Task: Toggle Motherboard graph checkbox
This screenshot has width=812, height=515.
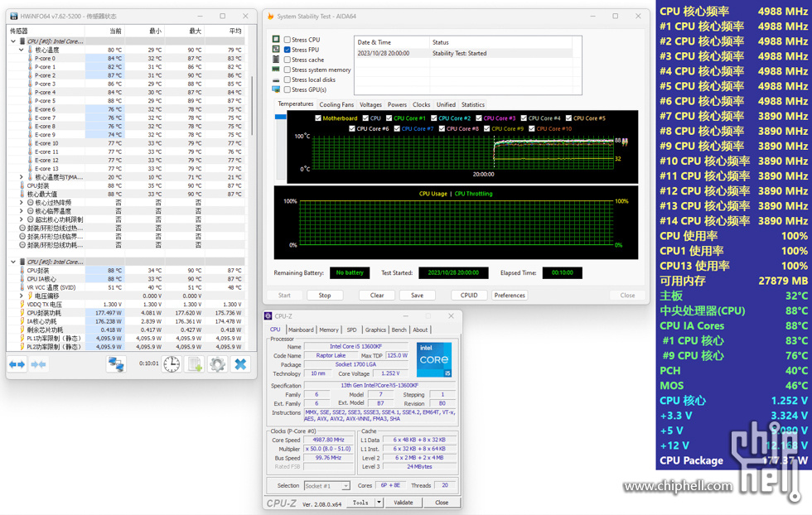Action: point(318,118)
